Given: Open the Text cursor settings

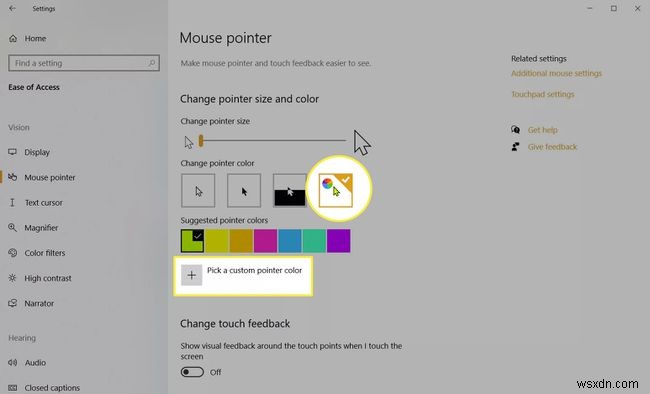Looking at the screenshot, I should (44, 203).
